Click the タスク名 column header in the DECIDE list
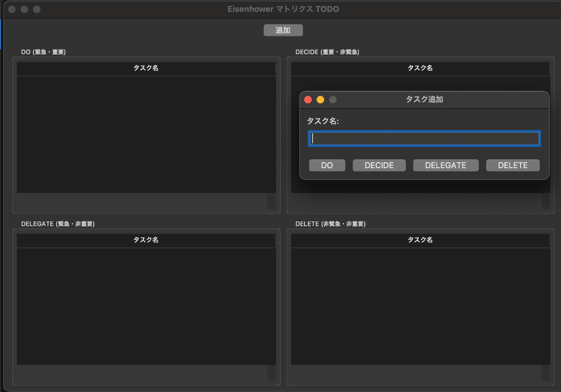 (x=420, y=68)
